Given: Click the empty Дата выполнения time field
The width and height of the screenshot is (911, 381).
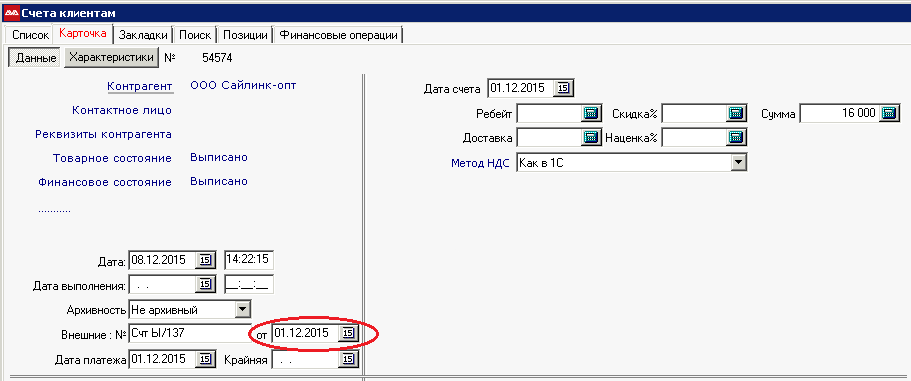Looking at the screenshot, I should [249, 285].
